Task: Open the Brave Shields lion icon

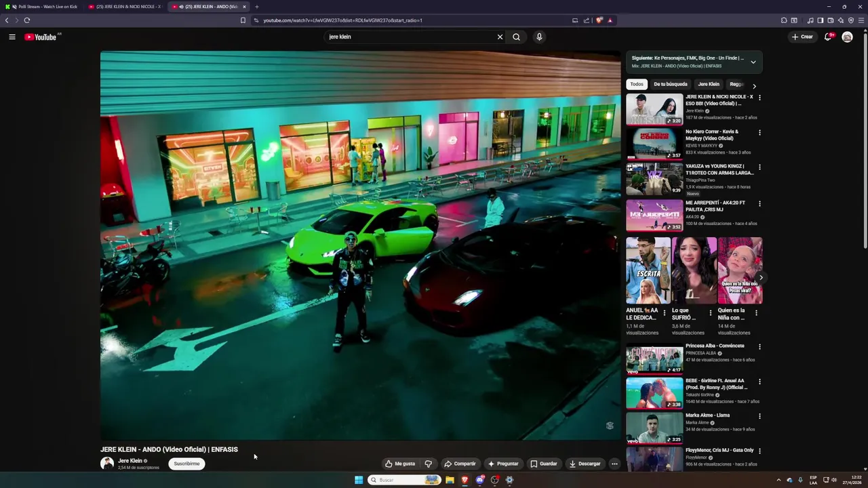Action: 599,20
